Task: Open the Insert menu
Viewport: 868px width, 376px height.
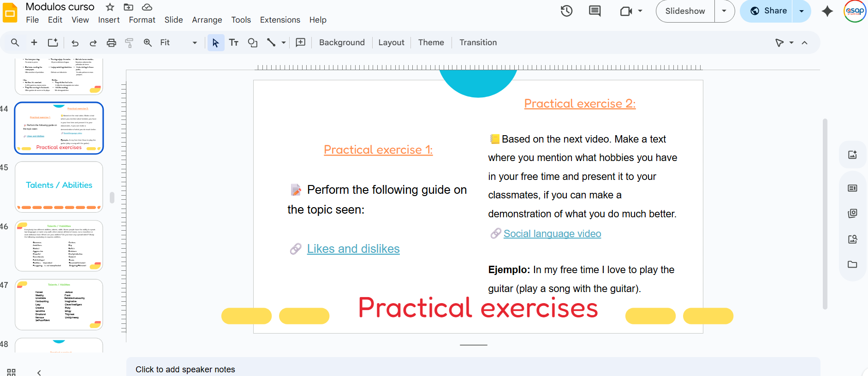Action: click(109, 20)
